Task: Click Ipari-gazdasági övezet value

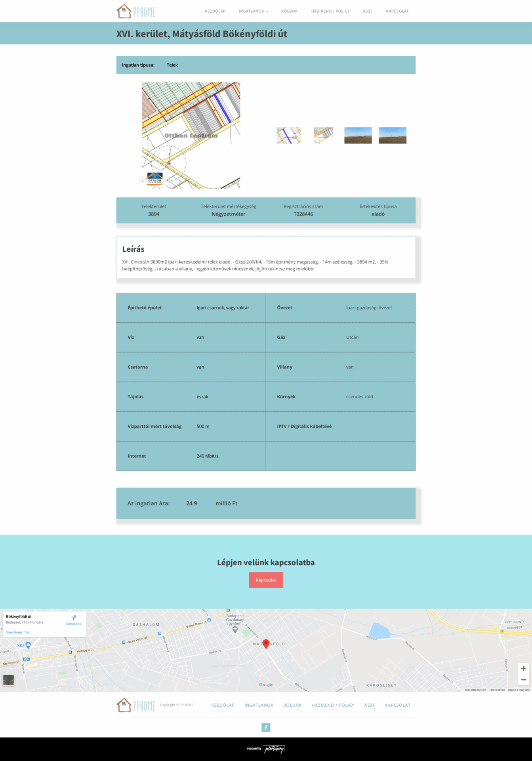Action: point(369,308)
